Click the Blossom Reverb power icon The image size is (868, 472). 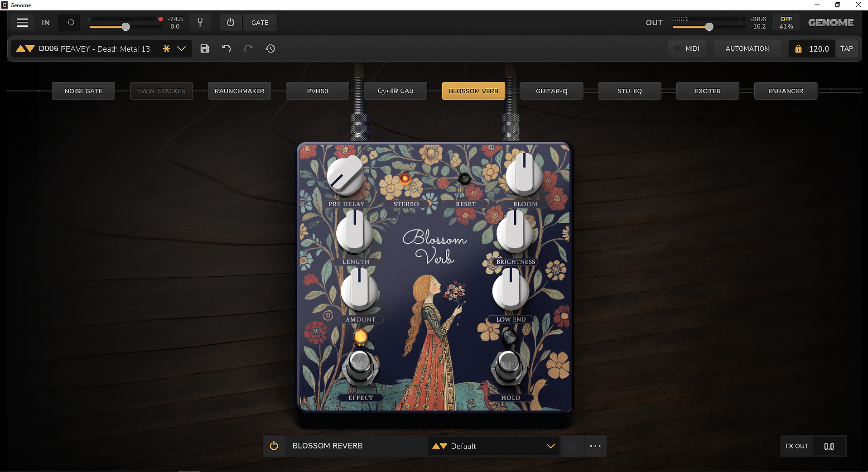pos(274,446)
